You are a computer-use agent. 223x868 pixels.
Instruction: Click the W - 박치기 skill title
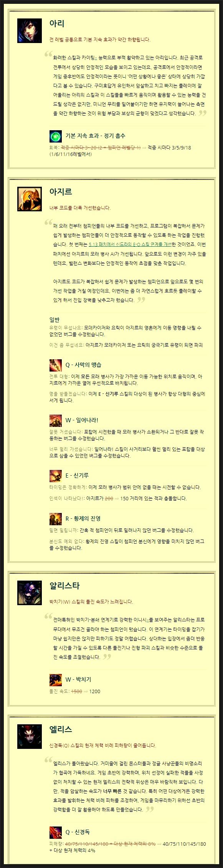click(78, 680)
